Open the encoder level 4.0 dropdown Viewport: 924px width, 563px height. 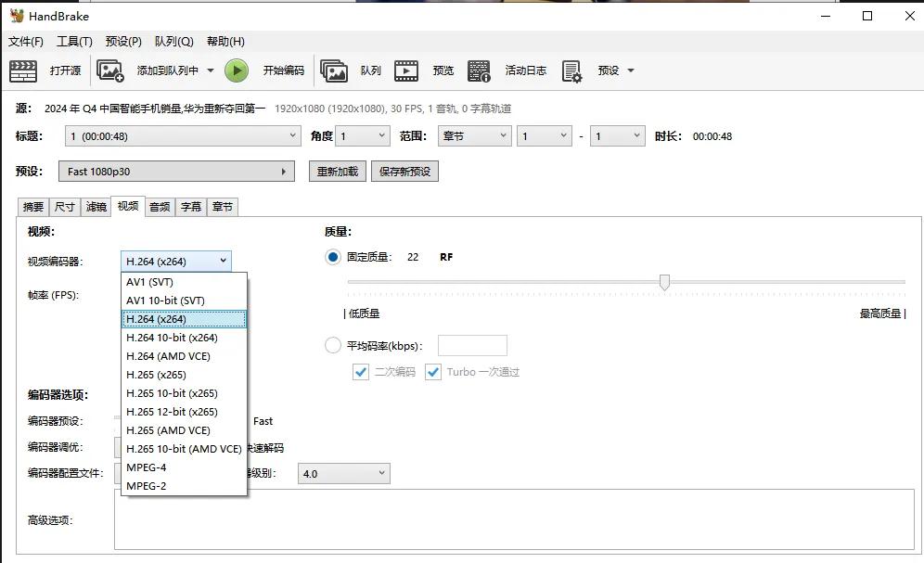344,473
